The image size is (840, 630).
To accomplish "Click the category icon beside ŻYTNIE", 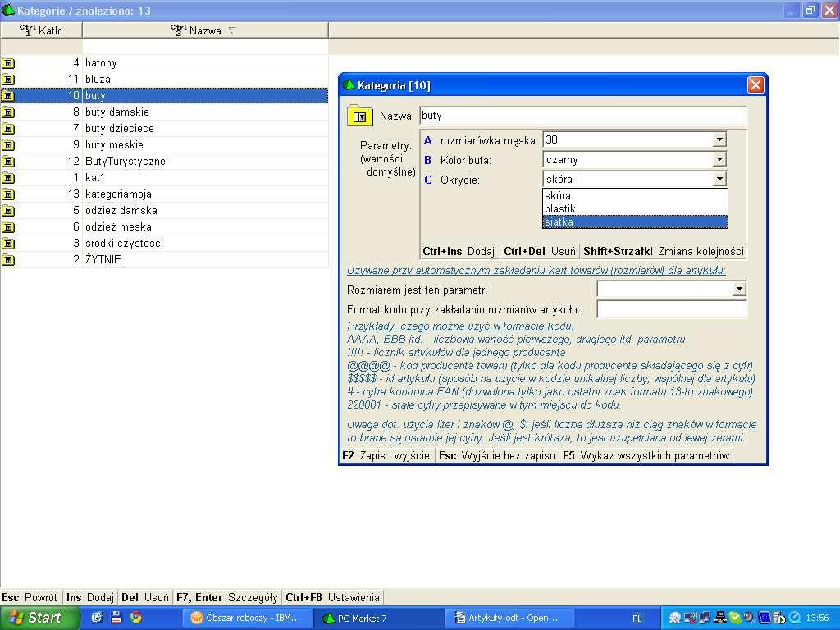I will coord(8,260).
